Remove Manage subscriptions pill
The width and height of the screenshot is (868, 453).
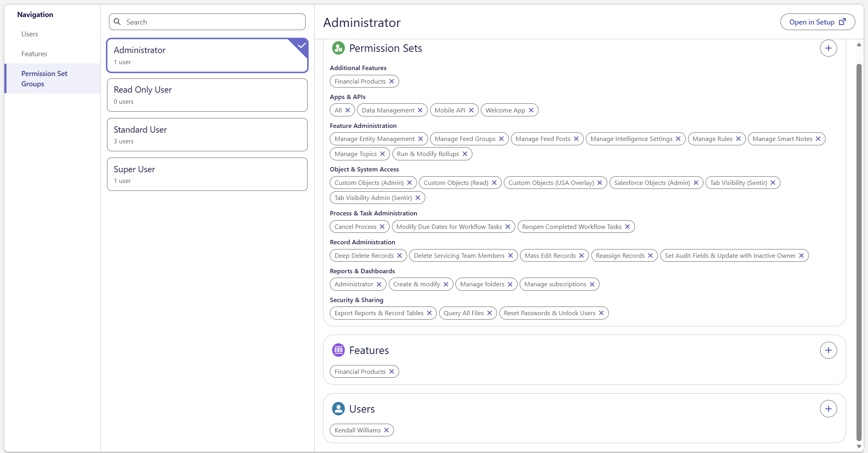[x=592, y=284]
